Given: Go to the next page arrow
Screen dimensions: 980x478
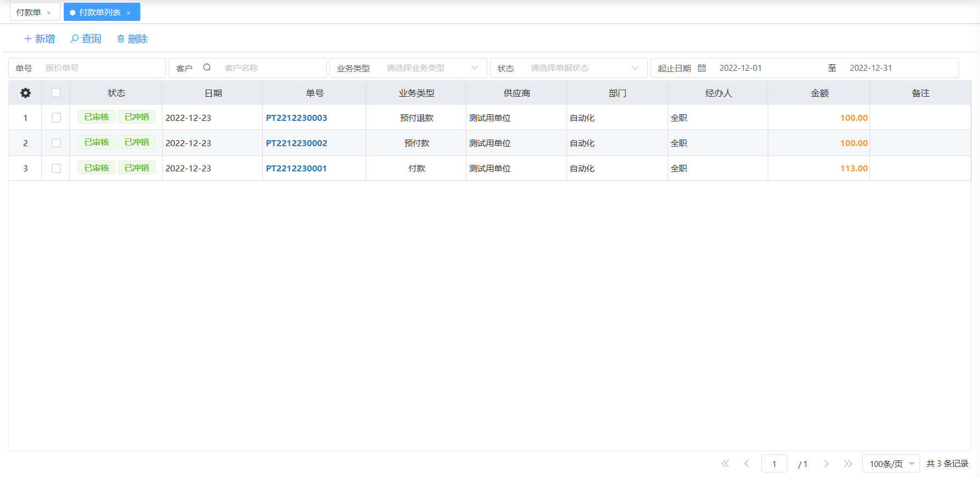Looking at the screenshot, I should (x=826, y=464).
